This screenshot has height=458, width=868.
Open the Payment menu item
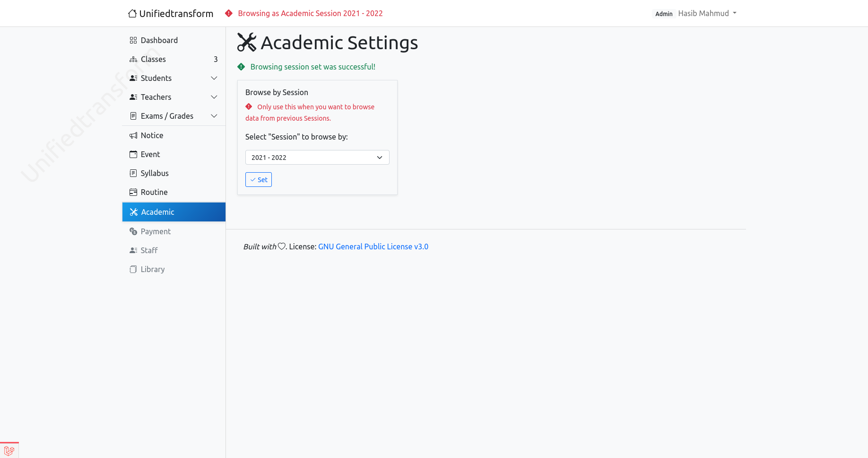[174, 231]
